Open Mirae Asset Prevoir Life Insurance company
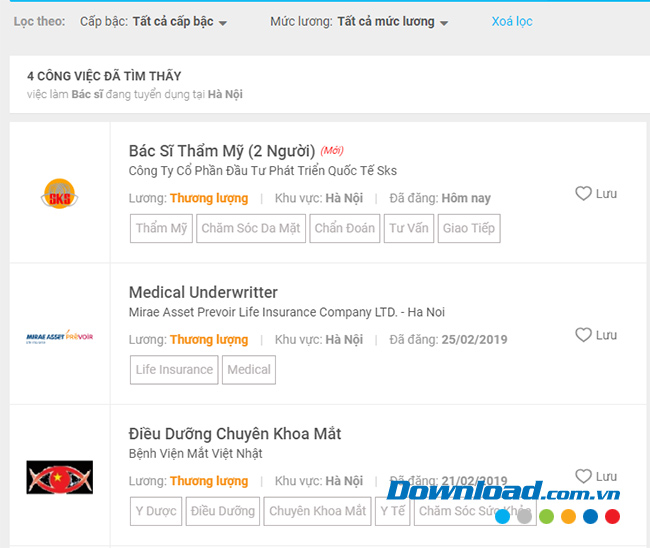Screen dimensions: 650x548 click(286, 312)
